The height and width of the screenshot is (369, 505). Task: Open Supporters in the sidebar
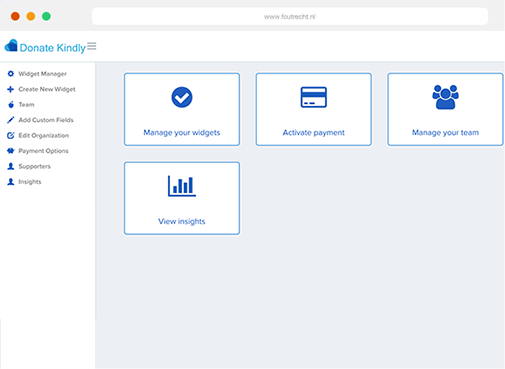(34, 166)
